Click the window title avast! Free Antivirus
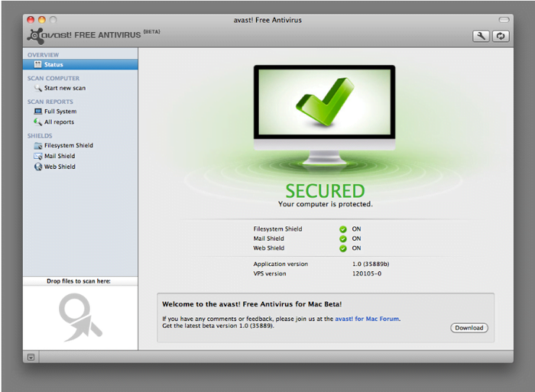Viewport: 535px width, 392px height. coord(267,20)
